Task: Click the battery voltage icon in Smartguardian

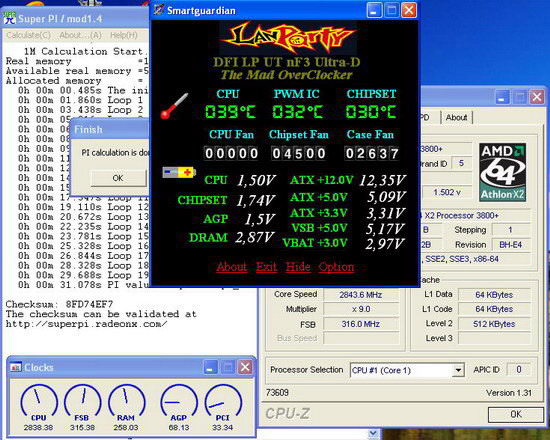Action: coord(179,172)
